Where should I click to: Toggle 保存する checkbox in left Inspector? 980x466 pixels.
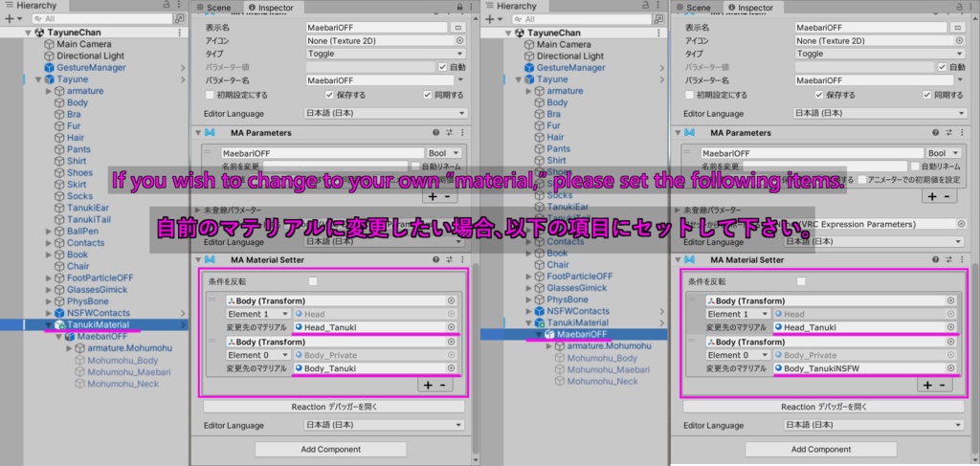[329, 95]
